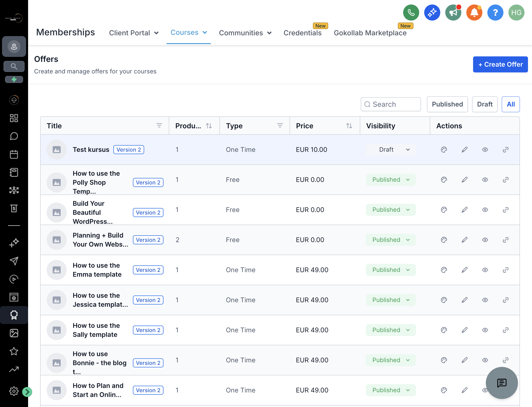Screen dimensions: 532x407
Task: Open the sidebar conversations chat bubble icon
Action: (x=14, y=136)
